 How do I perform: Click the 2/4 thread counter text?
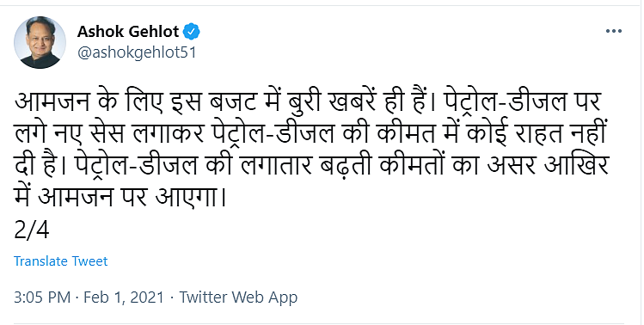(x=32, y=230)
